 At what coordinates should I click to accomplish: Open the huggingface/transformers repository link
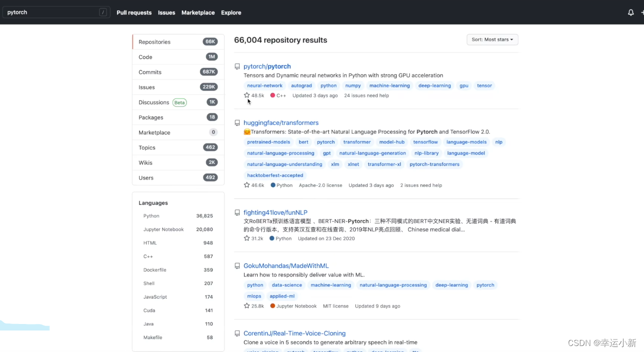(281, 123)
